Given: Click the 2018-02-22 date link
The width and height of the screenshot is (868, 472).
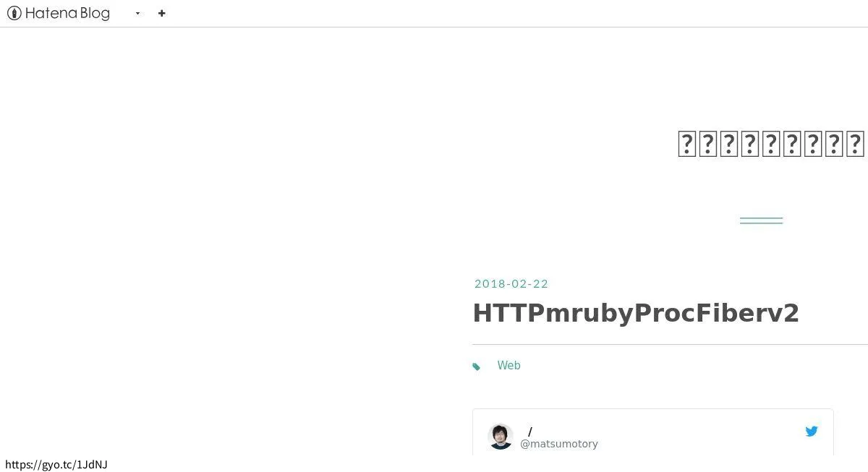Looking at the screenshot, I should pyautogui.click(x=511, y=283).
